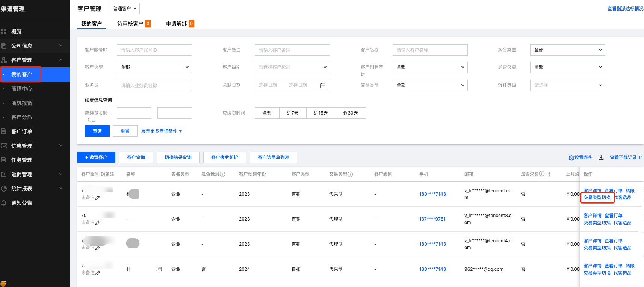The height and width of the screenshot is (287, 644).
Task: Click the 通知公告 bell icon
Action: point(4,203)
